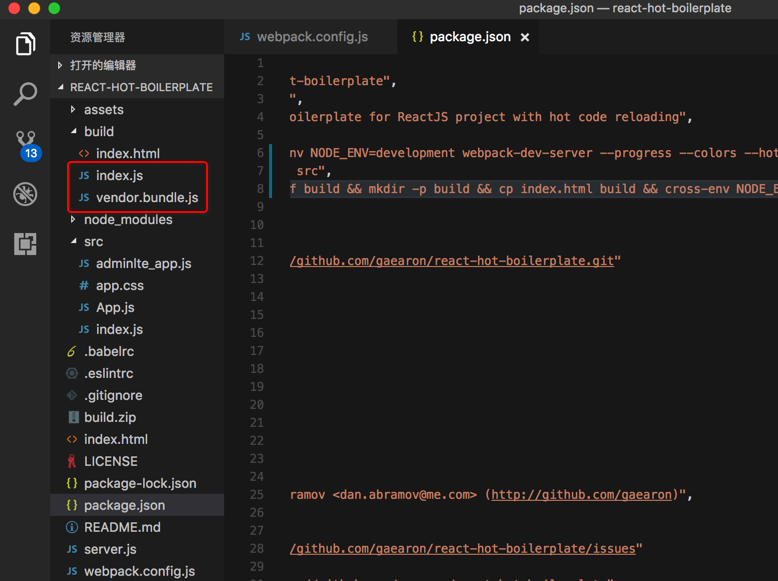Open index.js inside src folder

tap(137, 329)
